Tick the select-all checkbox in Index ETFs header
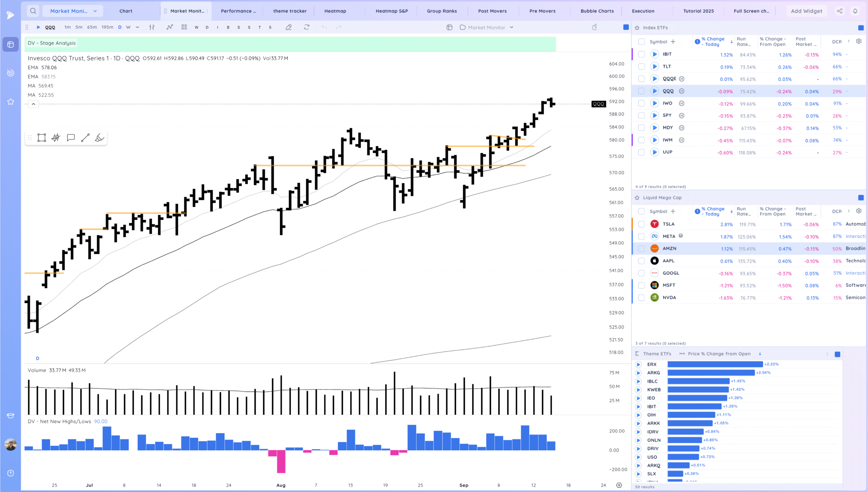Screen dimensions: 868x492 641,41
